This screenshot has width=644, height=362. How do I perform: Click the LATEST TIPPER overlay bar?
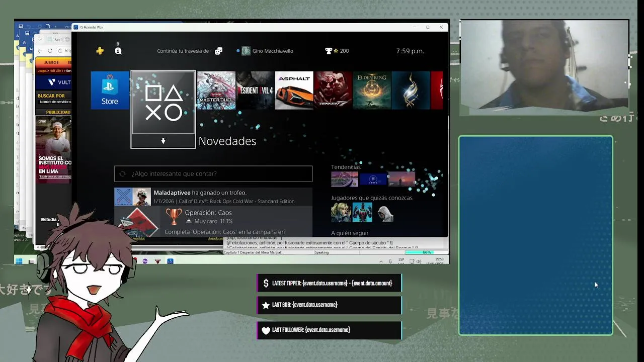329,283
